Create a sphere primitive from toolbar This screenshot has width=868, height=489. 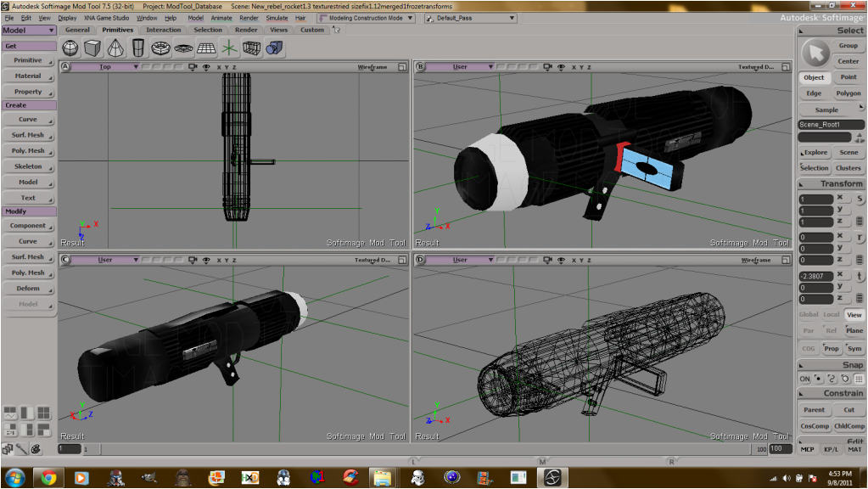tap(70, 48)
